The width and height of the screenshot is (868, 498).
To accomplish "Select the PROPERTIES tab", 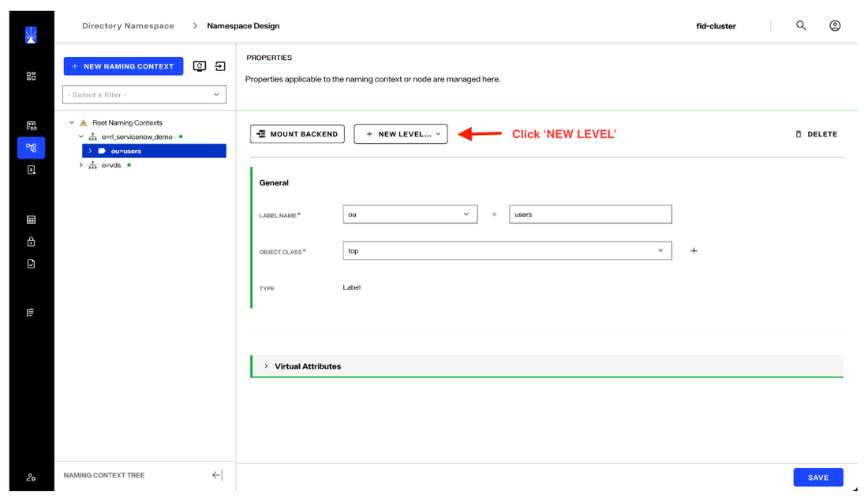I will coord(269,58).
